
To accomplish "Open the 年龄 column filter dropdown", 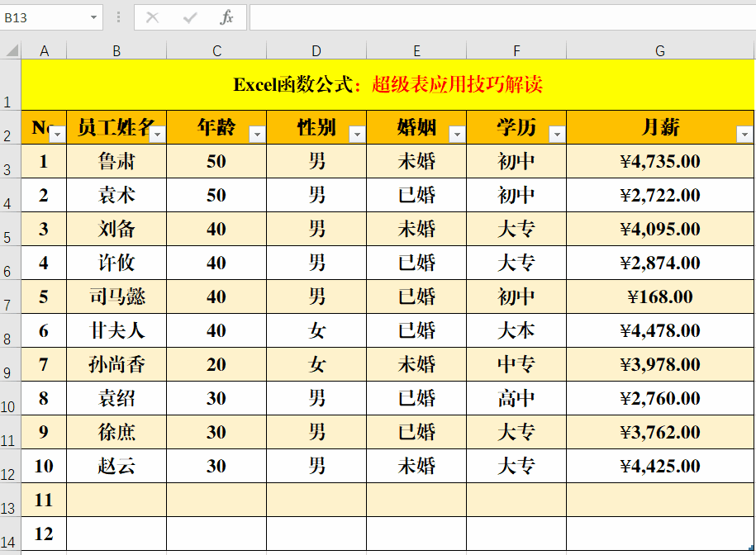I will point(257,135).
